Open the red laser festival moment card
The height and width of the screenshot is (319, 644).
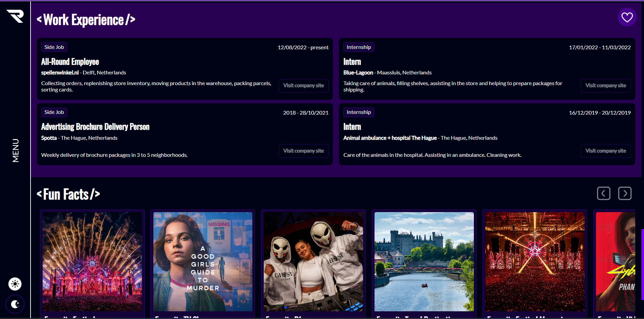click(x=535, y=262)
